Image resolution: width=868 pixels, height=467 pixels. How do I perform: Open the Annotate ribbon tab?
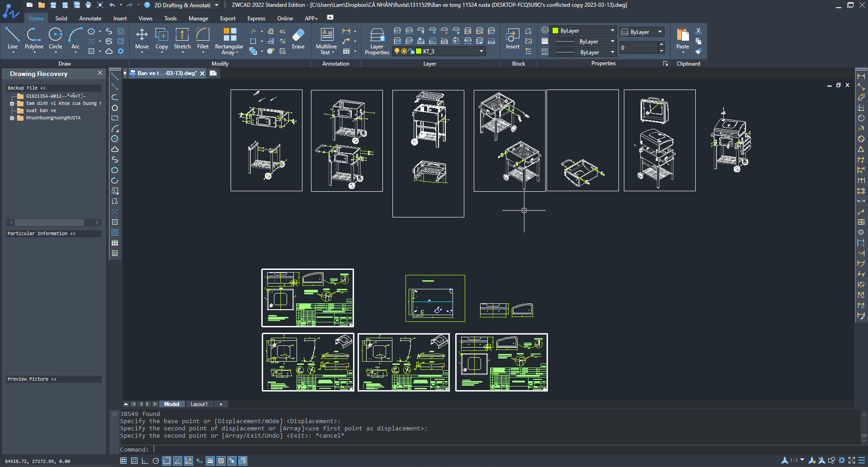(x=90, y=19)
